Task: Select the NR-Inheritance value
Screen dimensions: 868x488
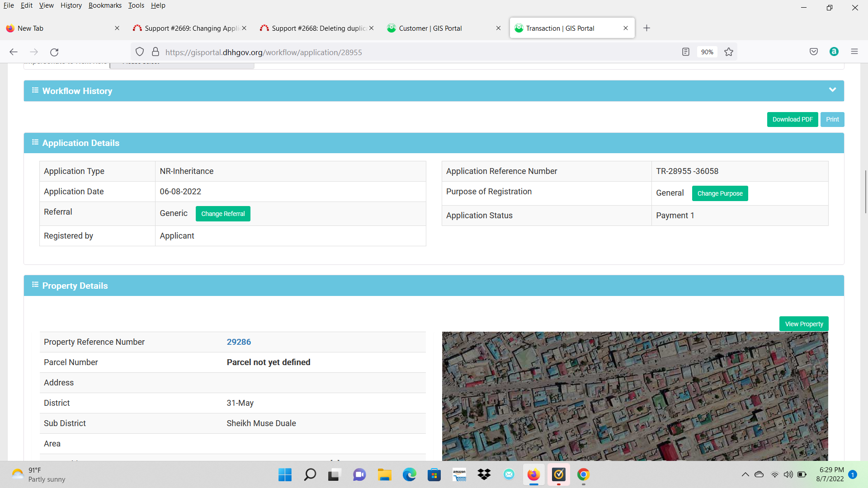Action: [187, 171]
